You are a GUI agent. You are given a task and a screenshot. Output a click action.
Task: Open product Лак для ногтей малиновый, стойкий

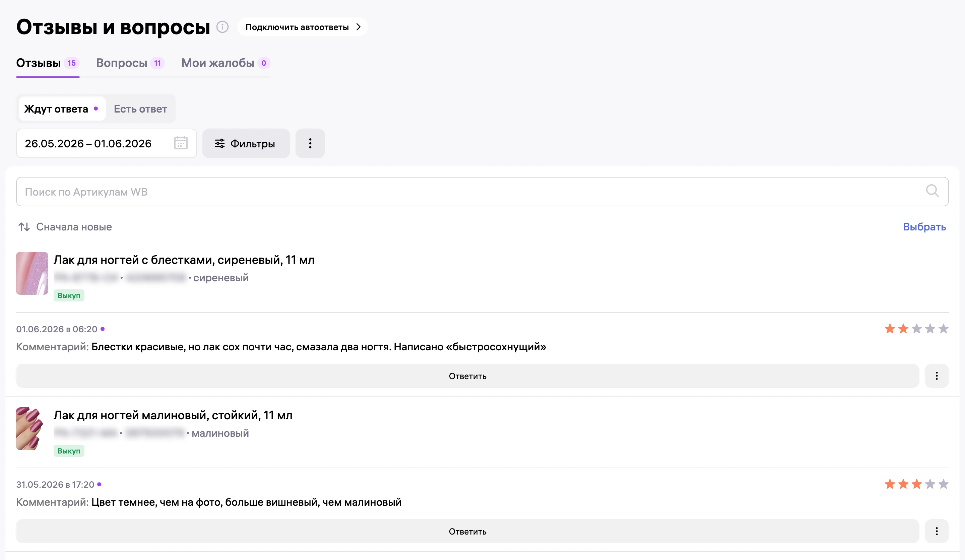173,415
